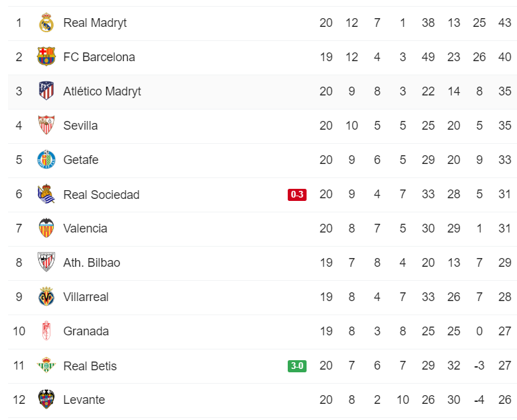Click Real Madryt's 43 points value
The width and height of the screenshot is (517, 420).
tap(505, 23)
